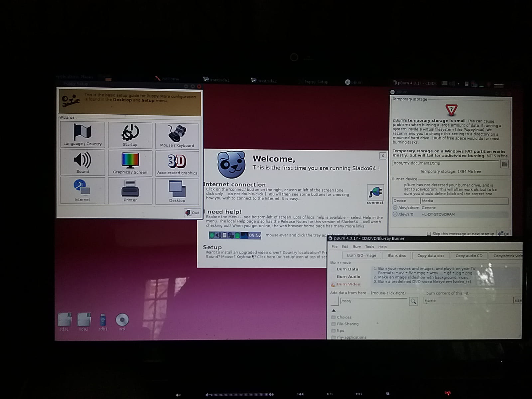The image size is (532, 399).
Task: Open the Startup wizard in Puppy Setup
Action: pos(130,135)
